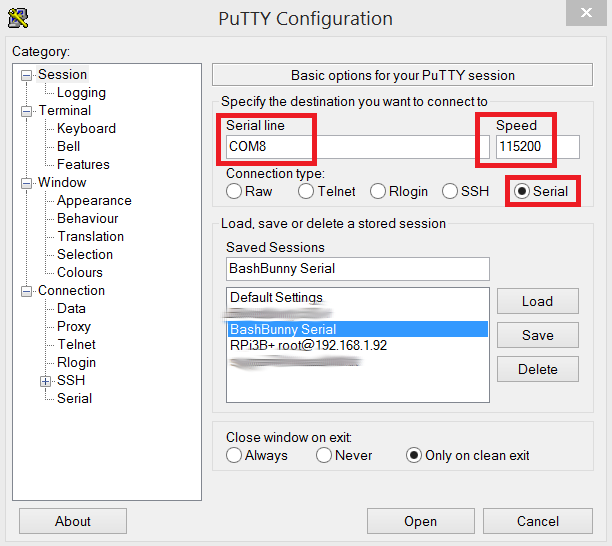Focus the Speed 115200 field
The height and width of the screenshot is (546, 612).
point(537,146)
